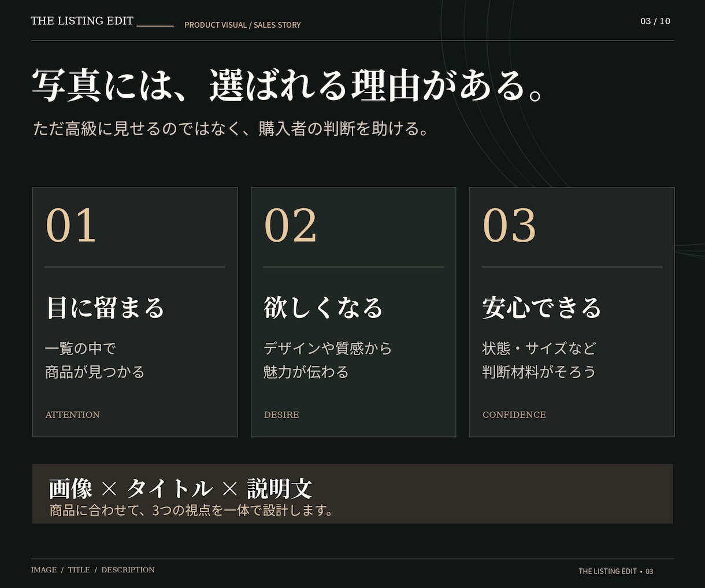Click the footer text IMAGE / TITLE / DESCRIPTION

[93, 569]
